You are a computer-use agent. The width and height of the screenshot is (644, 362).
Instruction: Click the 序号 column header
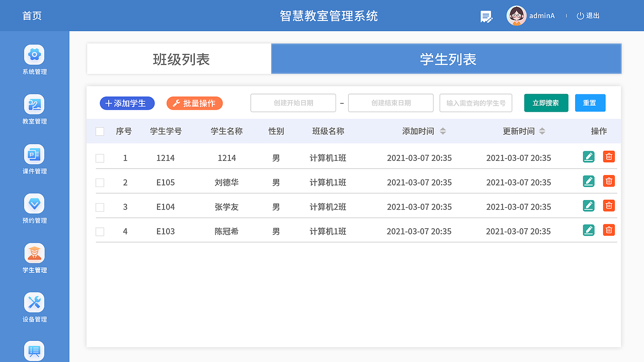[x=124, y=131]
